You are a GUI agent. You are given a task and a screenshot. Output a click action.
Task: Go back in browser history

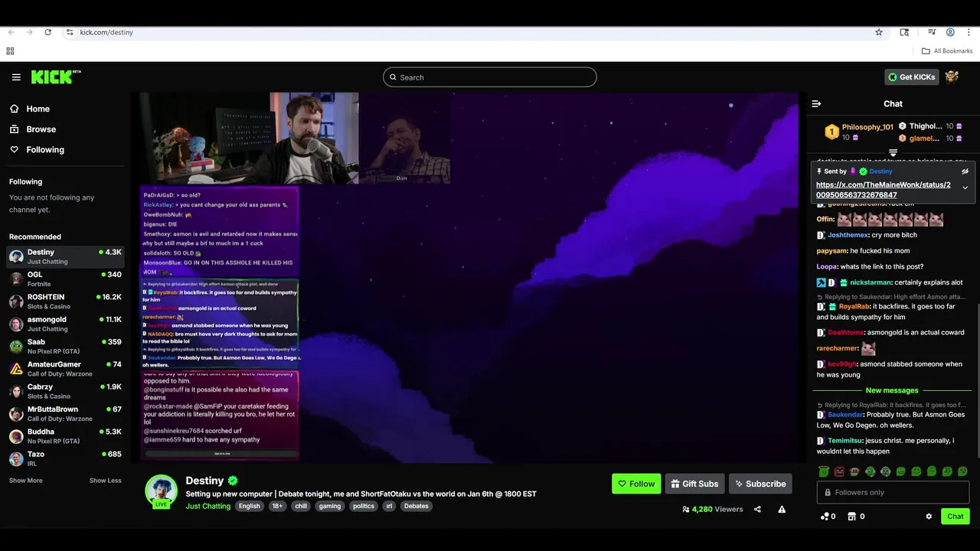point(11,32)
